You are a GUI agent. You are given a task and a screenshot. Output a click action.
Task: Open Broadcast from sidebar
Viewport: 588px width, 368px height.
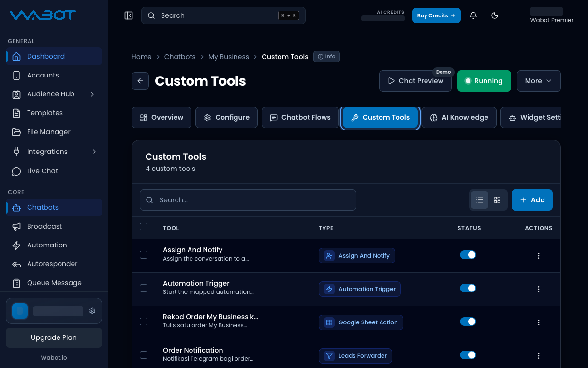[54, 226]
